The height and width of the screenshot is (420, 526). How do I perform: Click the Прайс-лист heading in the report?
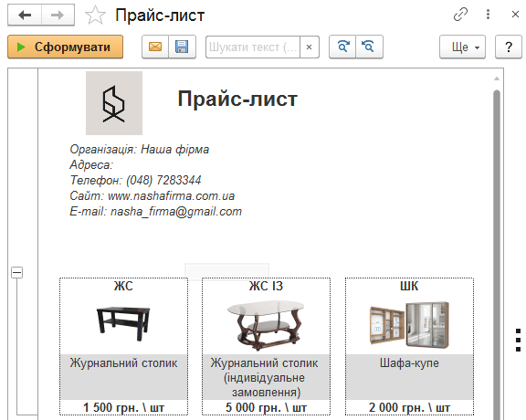pyautogui.click(x=237, y=99)
